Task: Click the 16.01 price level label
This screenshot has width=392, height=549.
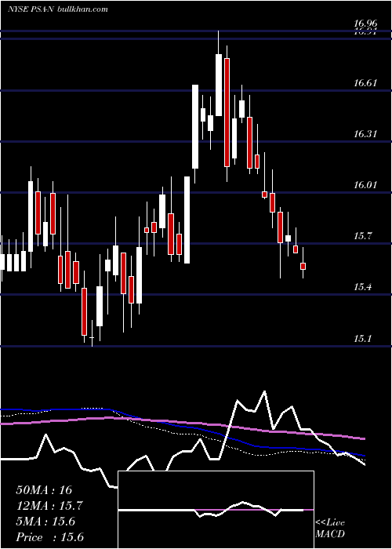Action: pyautogui.click(x=365, y=184)
